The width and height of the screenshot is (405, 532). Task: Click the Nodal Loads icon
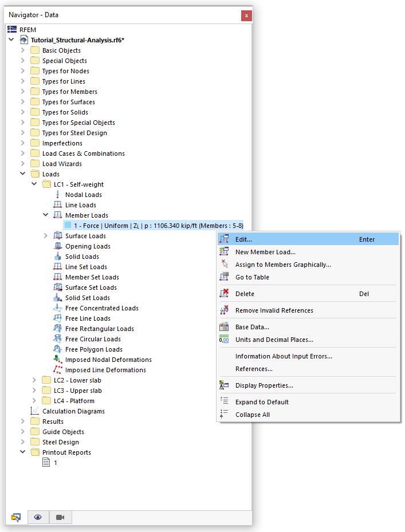(x=58, y=194)
